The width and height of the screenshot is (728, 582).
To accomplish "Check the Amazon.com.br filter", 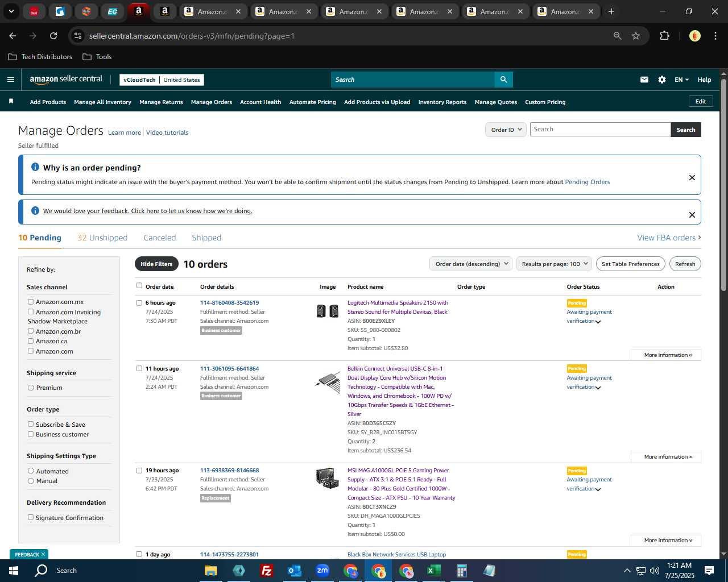I will click(x=31, y=331).
